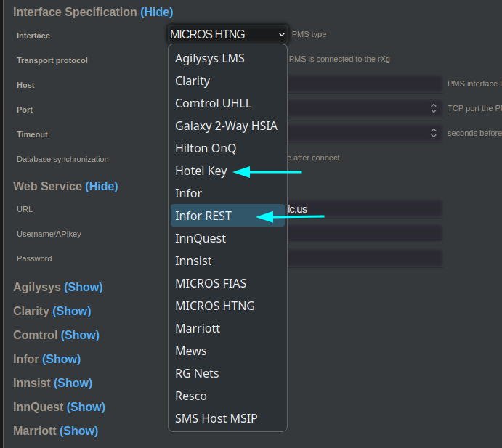Show the Innsist section
Viewport: 502px width, 448px height.
click(73, 383)
